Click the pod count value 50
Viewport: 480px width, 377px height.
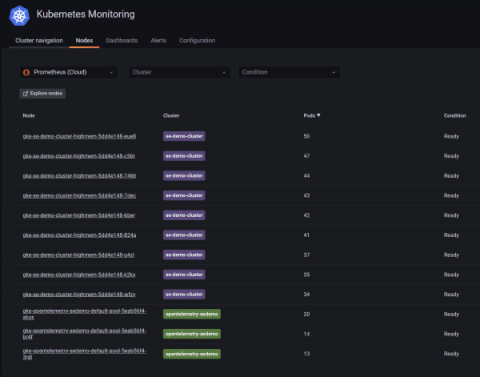(307, 136)
